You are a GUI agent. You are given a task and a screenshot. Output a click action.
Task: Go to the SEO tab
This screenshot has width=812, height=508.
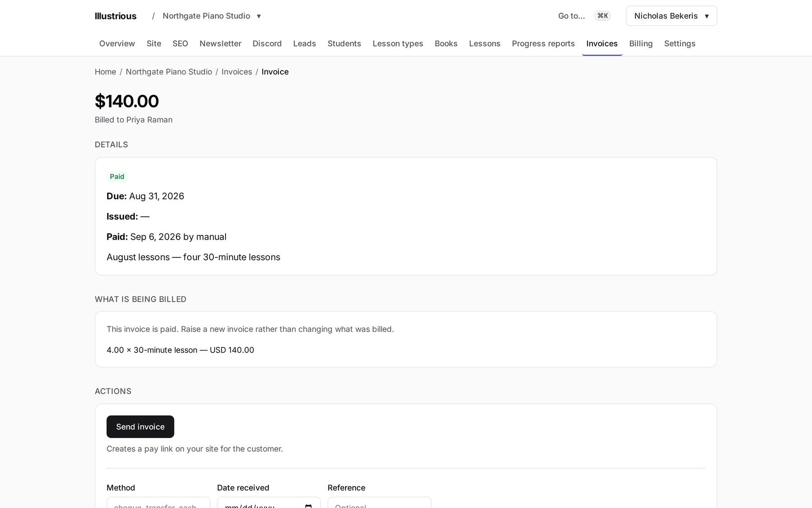click(180, 43)
